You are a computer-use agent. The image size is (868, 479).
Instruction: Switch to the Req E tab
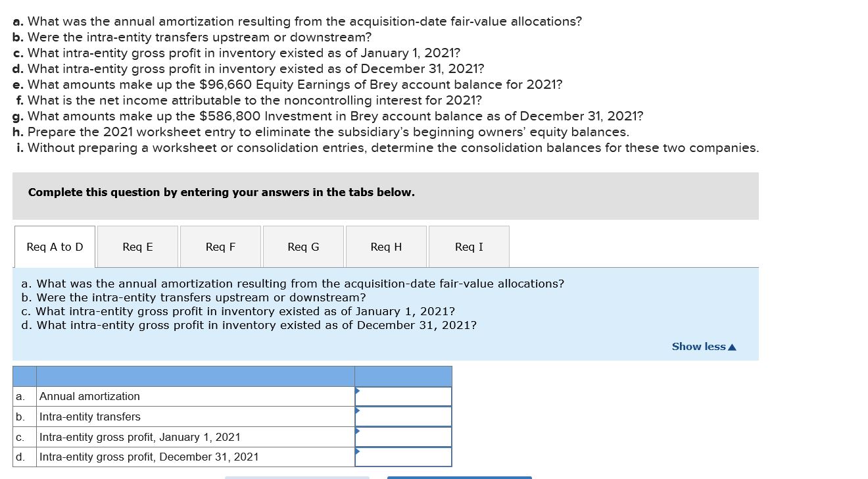coord(137,247)
